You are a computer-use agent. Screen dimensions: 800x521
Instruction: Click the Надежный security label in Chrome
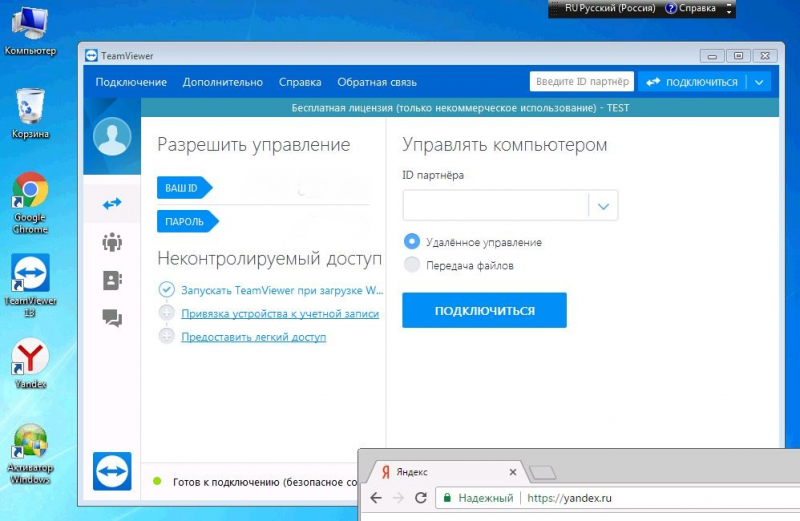(486, 498)
